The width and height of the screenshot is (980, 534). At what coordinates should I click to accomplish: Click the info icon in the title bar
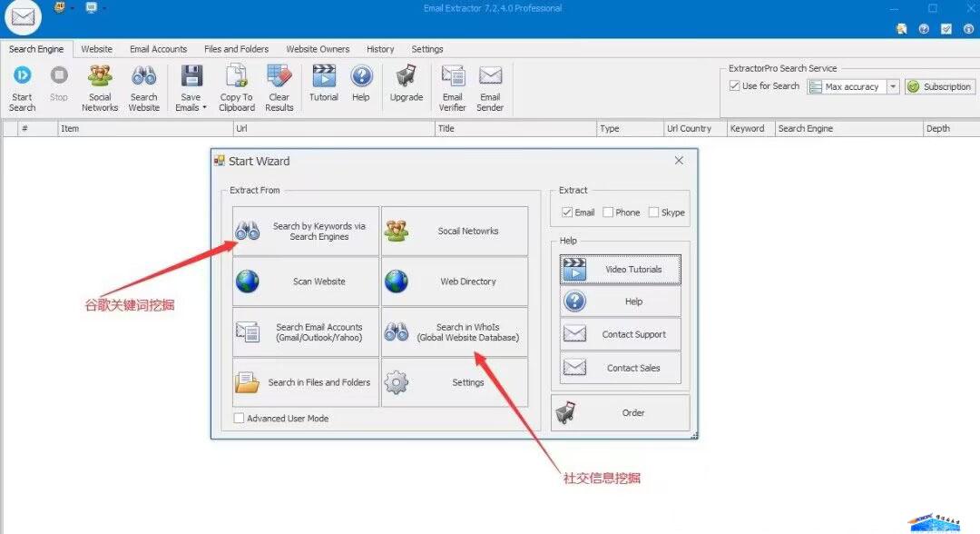click(x=968, y=29)
